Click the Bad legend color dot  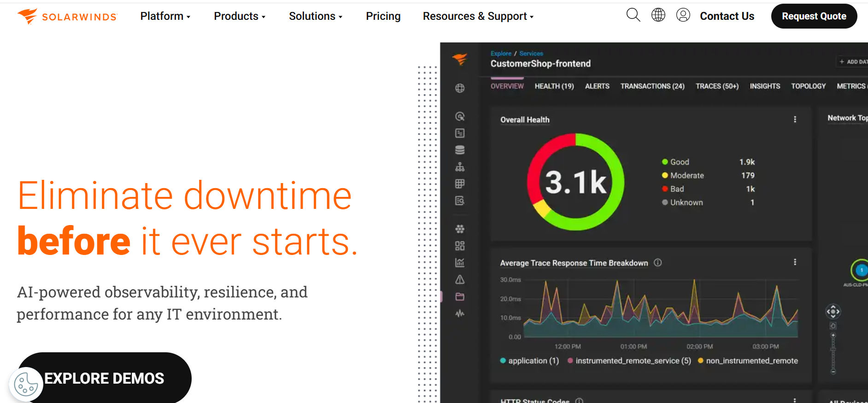tap(665, 189)
